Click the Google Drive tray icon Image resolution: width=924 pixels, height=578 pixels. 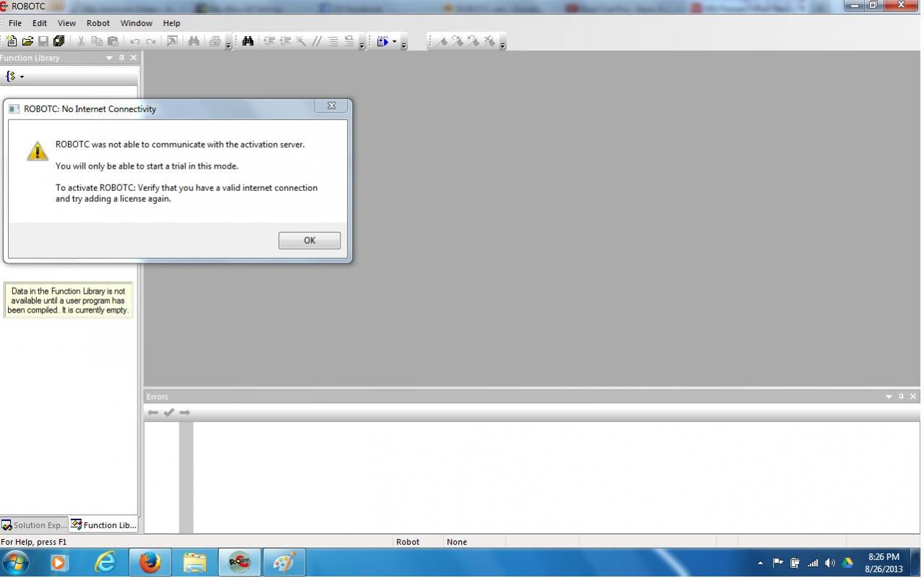coord(847,563)
